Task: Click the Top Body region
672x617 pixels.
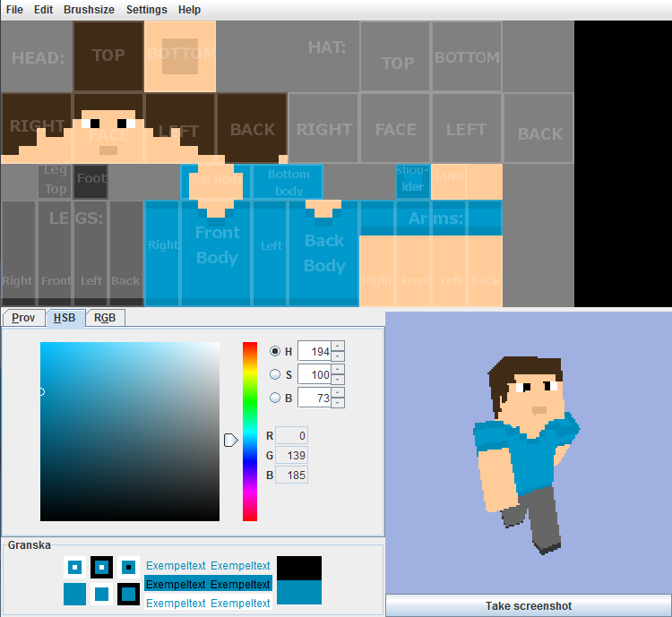Action: pyautogui.click(x=216, y=182)
